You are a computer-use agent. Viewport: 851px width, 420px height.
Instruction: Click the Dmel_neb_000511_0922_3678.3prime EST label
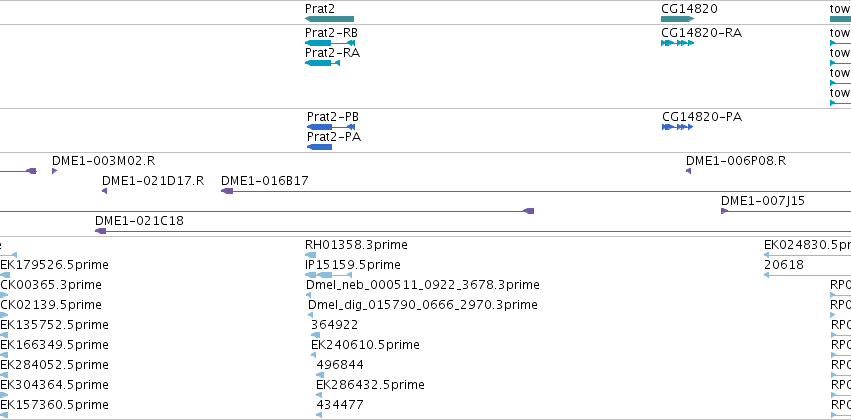[x=423, y=285]
